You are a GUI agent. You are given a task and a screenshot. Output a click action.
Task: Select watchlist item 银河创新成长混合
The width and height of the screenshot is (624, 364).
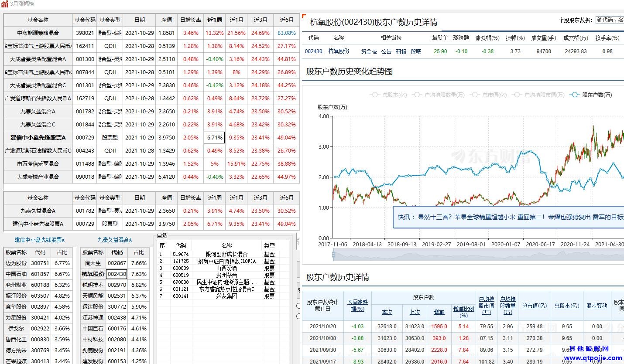(x=226, y=254)
